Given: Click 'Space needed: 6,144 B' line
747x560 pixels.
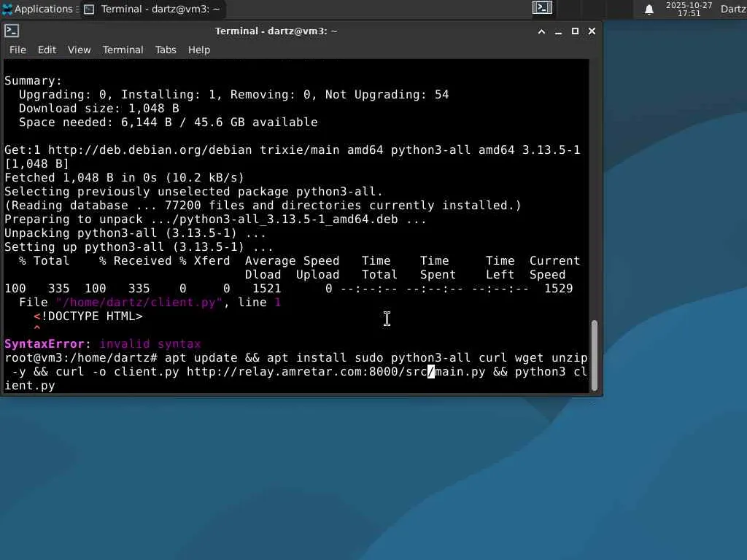Looking at the screenshot, I should [169, 122].
